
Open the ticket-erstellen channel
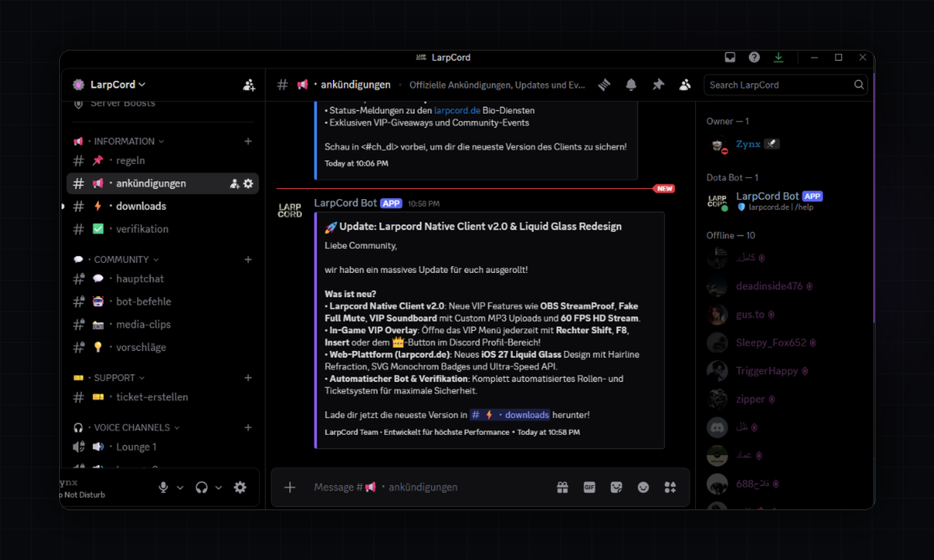click(163, 397)
